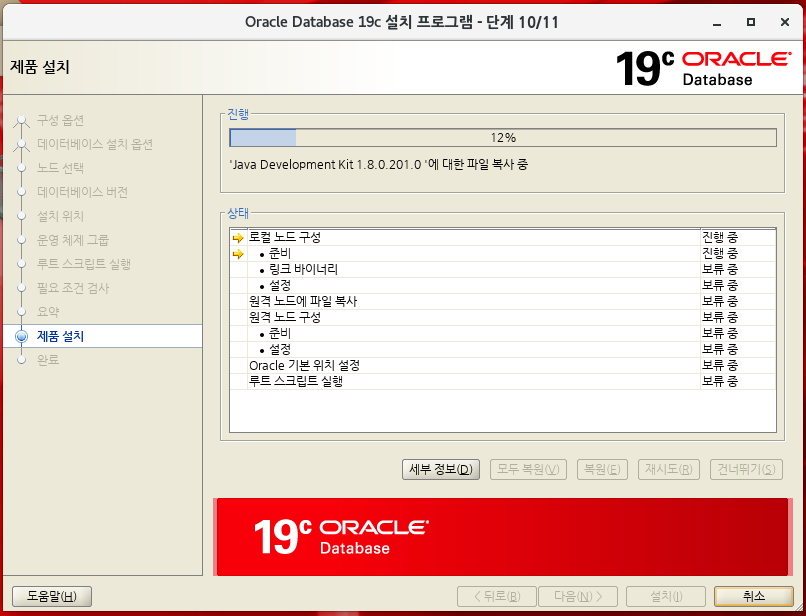Screen dimensions: 806x616
Task: Click the 뒤로(B) back button
Action: click(x=497, y=596)
